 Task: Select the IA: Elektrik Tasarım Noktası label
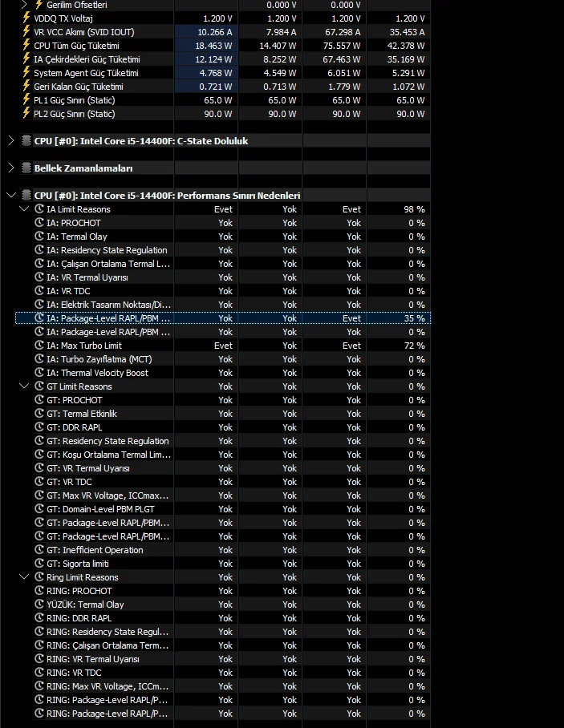[109, 305]
